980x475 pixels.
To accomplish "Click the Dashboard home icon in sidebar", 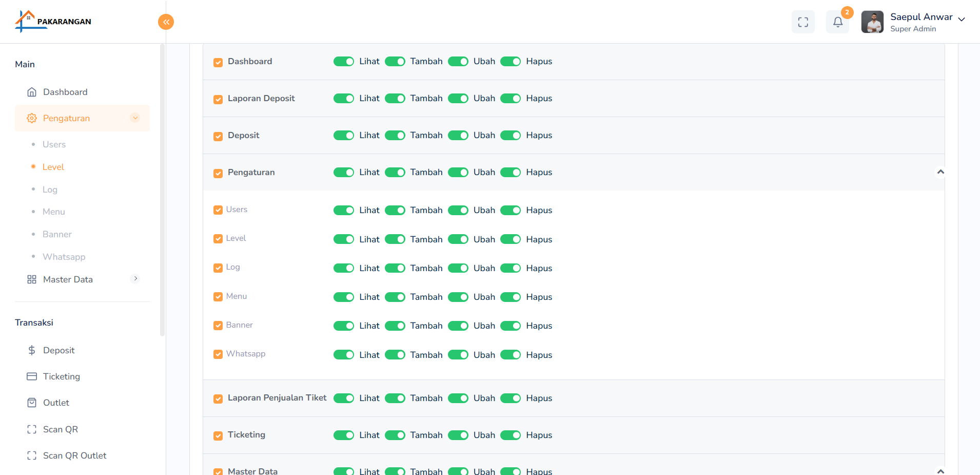I will (32, 92).
